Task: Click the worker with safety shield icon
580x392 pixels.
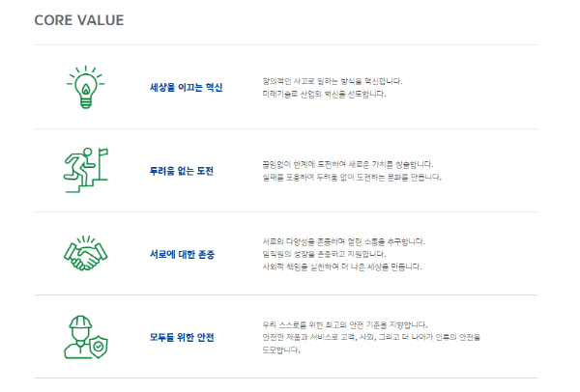Action: pos(84,337)
